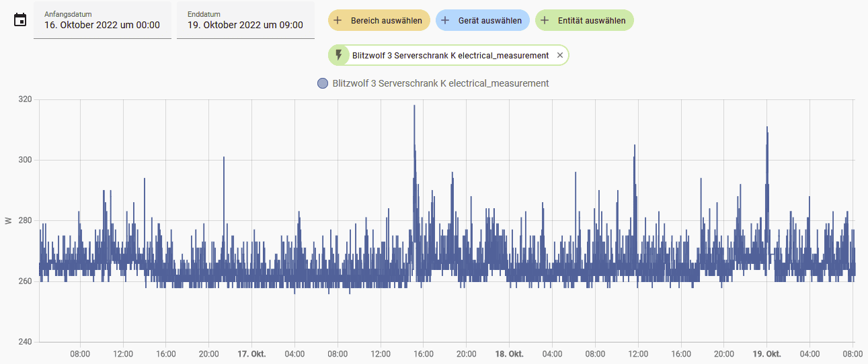Remove the Blitzwolf 3 Serverschrank entity chip
868x364 pixels.
pyautogui.click(x=560, y=55)
